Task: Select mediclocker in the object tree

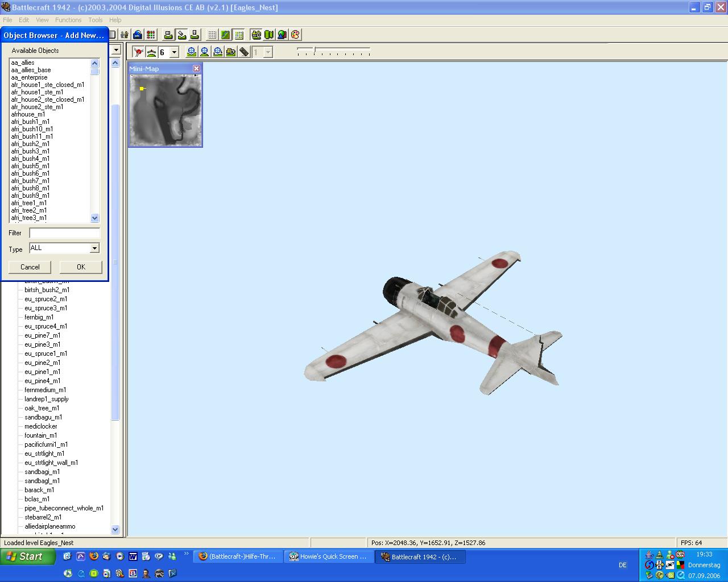Action: pyautogui.click(x=40, y=426)
